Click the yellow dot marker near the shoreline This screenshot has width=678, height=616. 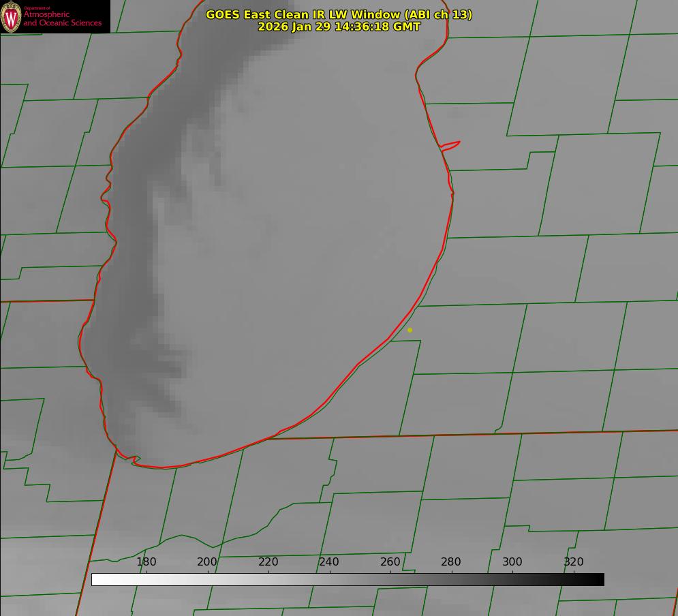410,330
